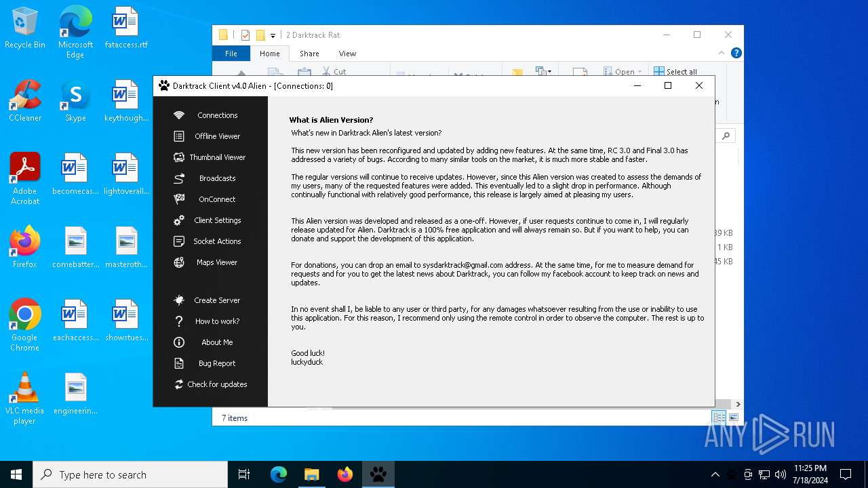Select the Firefox desktop shortcut

point(25,247)
